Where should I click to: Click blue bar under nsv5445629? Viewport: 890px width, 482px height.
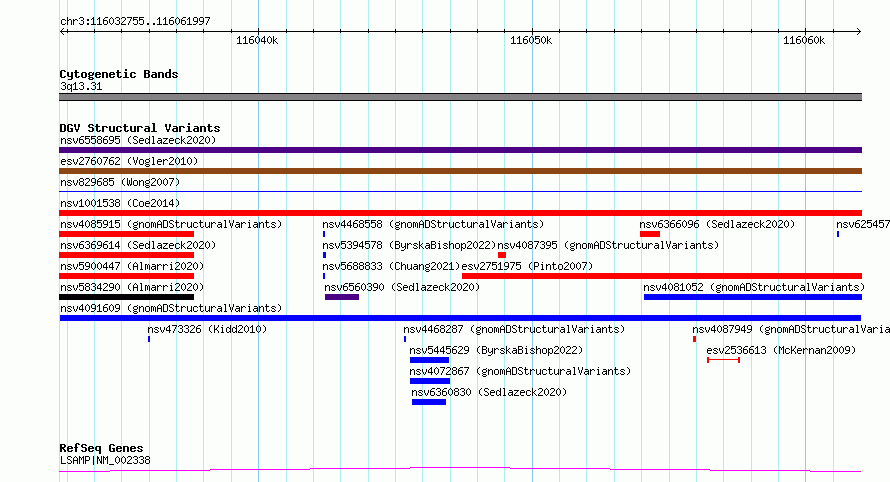[x=430, y=360]
